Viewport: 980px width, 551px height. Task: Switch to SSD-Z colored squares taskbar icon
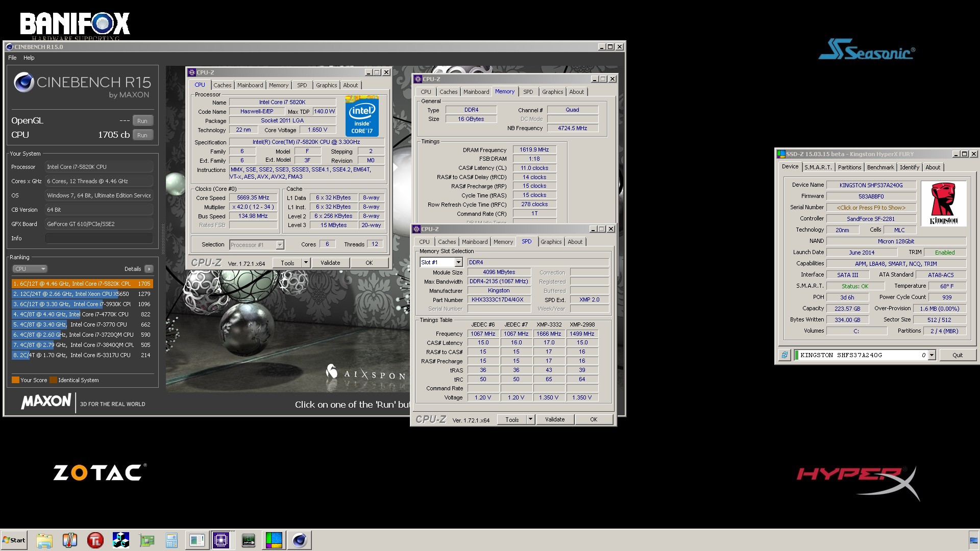click(x=274, y=540)
